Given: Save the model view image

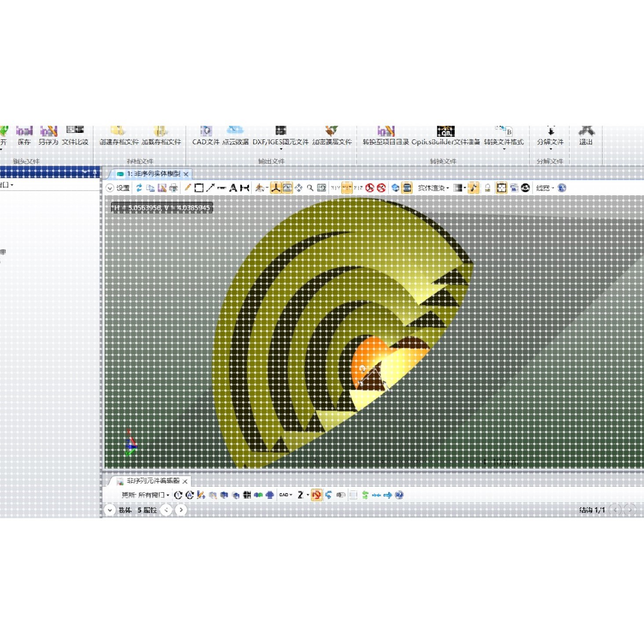Looking at the screenshot, I should coord(162,188).
